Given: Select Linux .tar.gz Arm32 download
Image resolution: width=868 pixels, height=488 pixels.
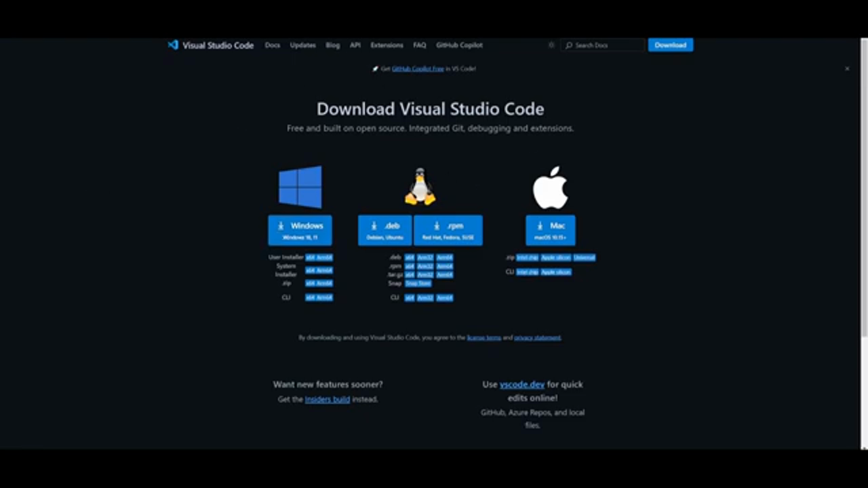Looking at the screenshot, I should tap(425, 274).
